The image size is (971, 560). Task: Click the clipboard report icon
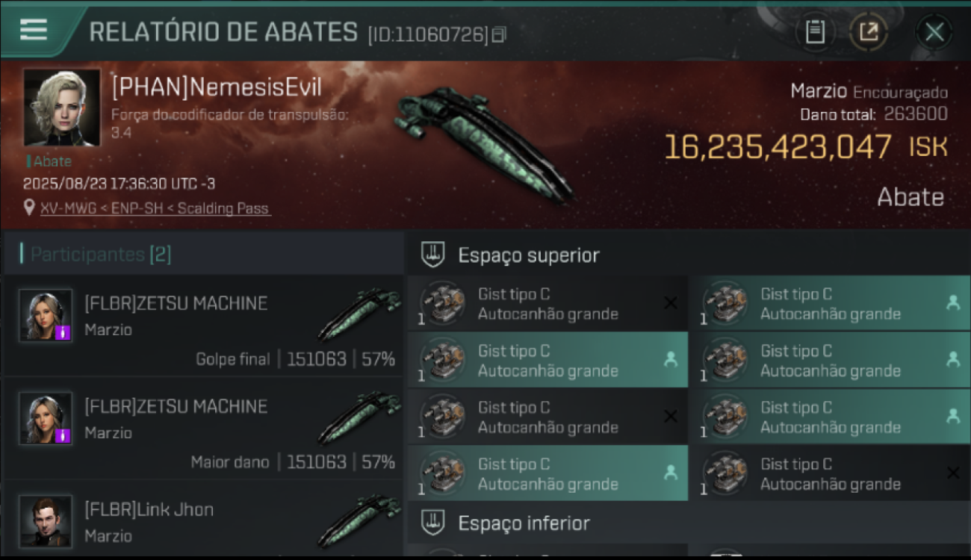pos(815,32)
